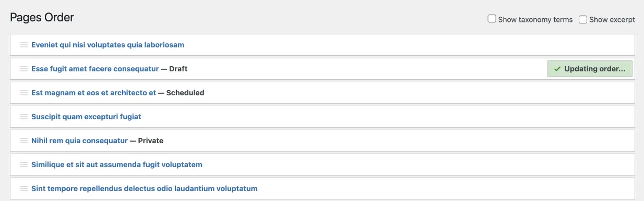Open Esse fugit amet facere consequatur draft
Image resolution: width=644 pixels, height=201 pixels.
click(x=94, y=69)
